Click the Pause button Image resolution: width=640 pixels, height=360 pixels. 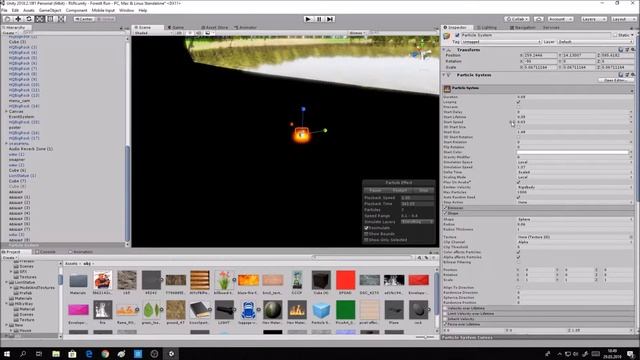pos(319,19)
